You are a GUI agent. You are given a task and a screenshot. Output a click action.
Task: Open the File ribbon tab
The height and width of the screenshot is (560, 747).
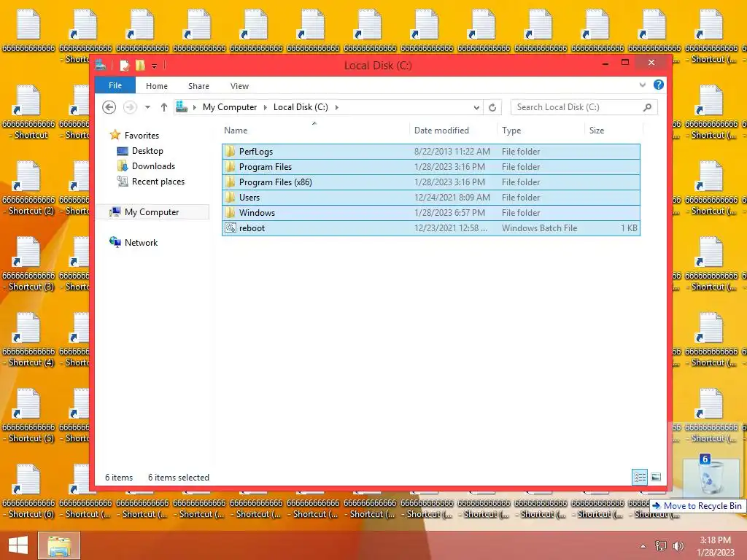pos(115,86)
